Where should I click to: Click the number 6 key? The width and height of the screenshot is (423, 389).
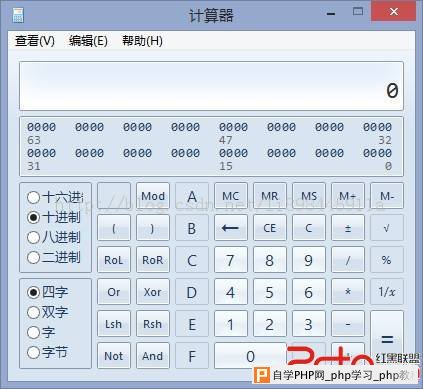point(309,292)
